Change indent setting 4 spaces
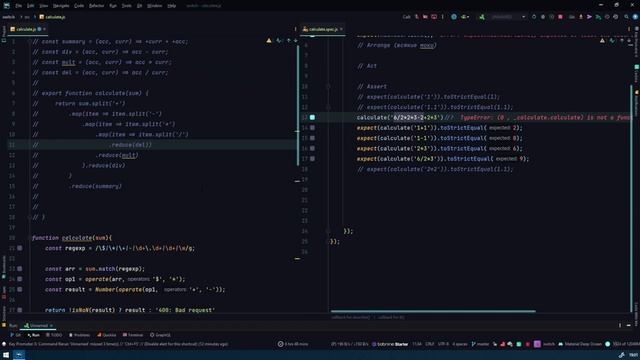640x360 pixels. pyautogui.click(x=460, y=344)
